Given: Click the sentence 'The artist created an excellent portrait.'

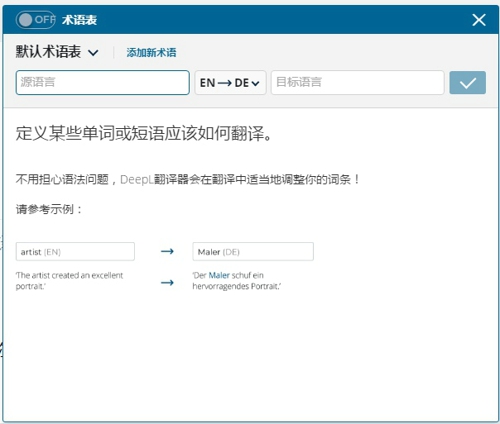Looking at the screenshot, I should pos(69,281).
